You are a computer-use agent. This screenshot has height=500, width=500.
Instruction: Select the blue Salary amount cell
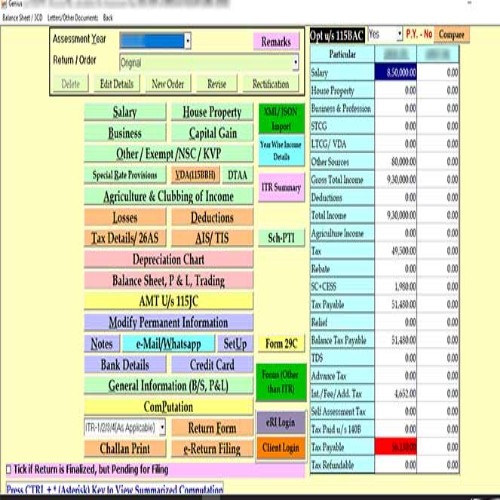click(x=395, y=72)
